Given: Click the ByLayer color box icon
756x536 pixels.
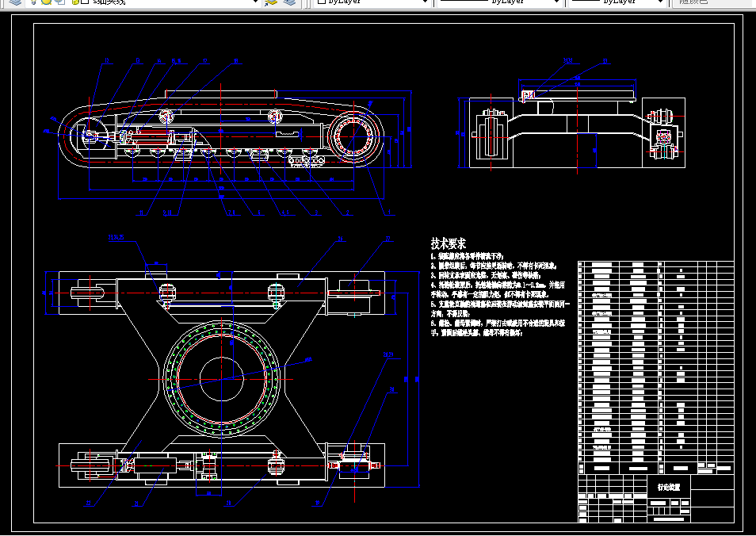Looking at the screenshot, I should [x=322, y=2].
